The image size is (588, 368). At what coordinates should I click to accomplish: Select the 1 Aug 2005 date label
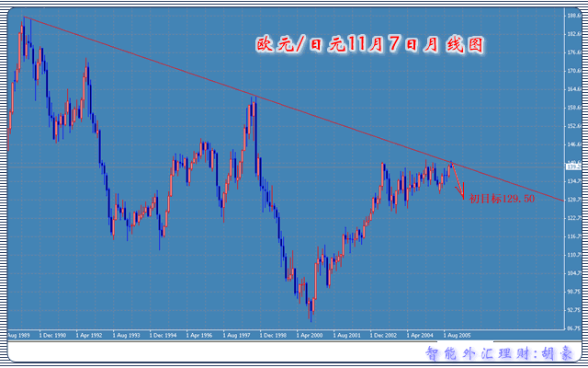pos(457,333)
